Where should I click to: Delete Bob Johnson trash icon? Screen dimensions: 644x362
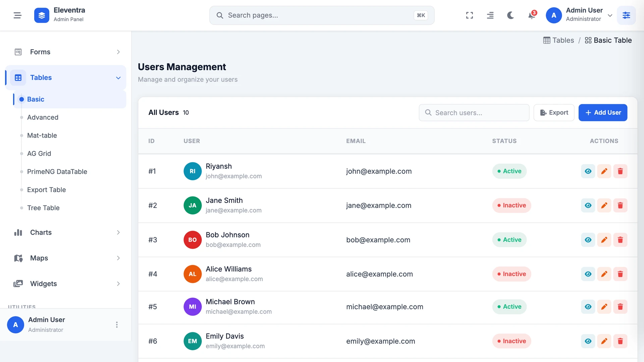[620, 240]
